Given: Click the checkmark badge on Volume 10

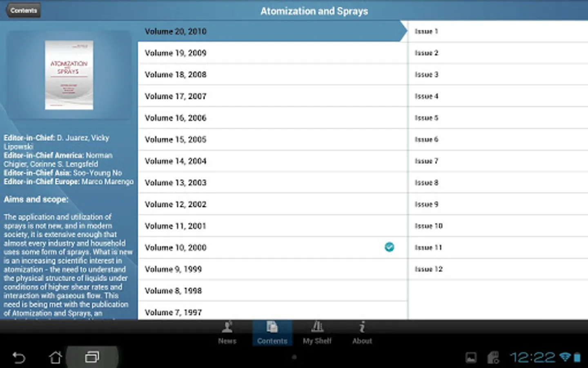Looking at the screenshot, I should pos(390,247).
